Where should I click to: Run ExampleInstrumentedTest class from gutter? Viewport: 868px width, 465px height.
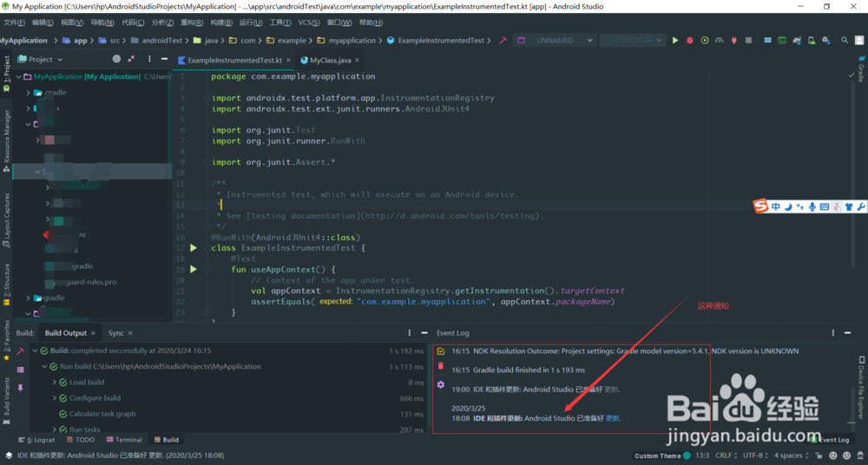(194, 248)
